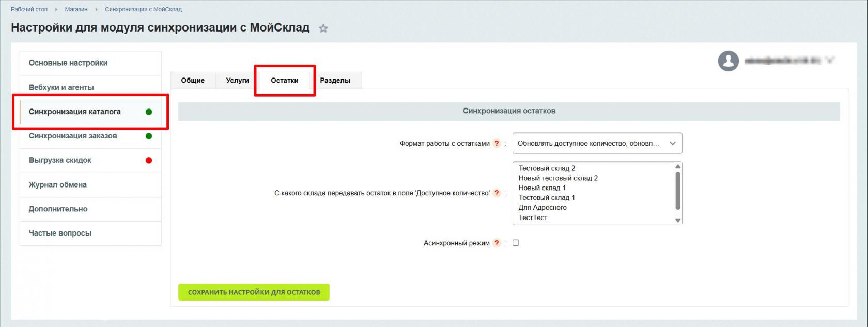Expand the user account dropdown chevron

(830, 60)
